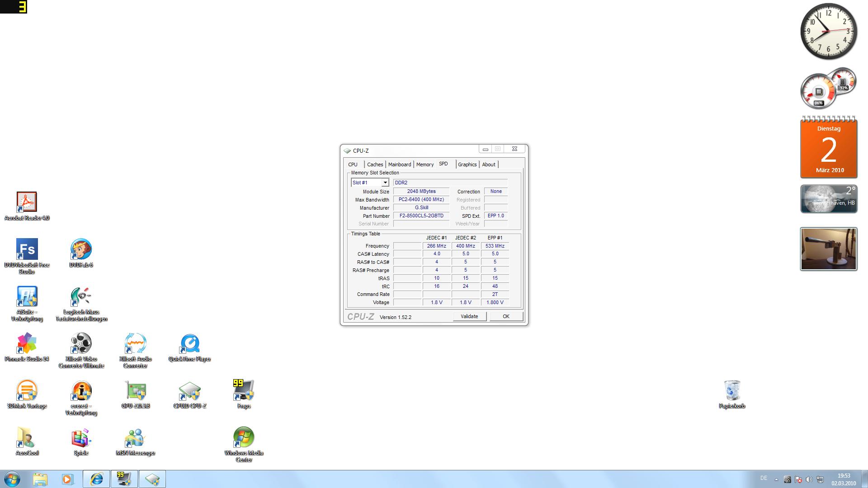
Task: Switch to the Memory tab in CPU-Z
Action: (x=425, y=164)
